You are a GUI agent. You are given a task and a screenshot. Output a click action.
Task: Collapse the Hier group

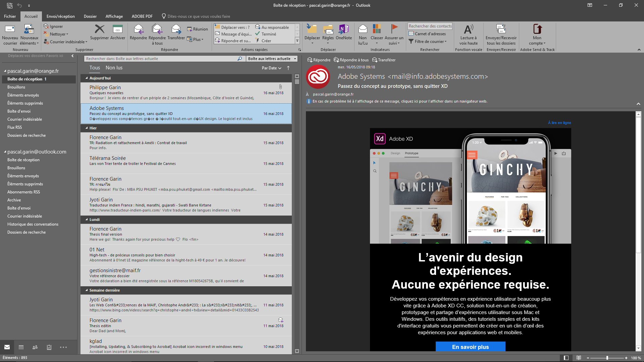[x=87, y=128]
